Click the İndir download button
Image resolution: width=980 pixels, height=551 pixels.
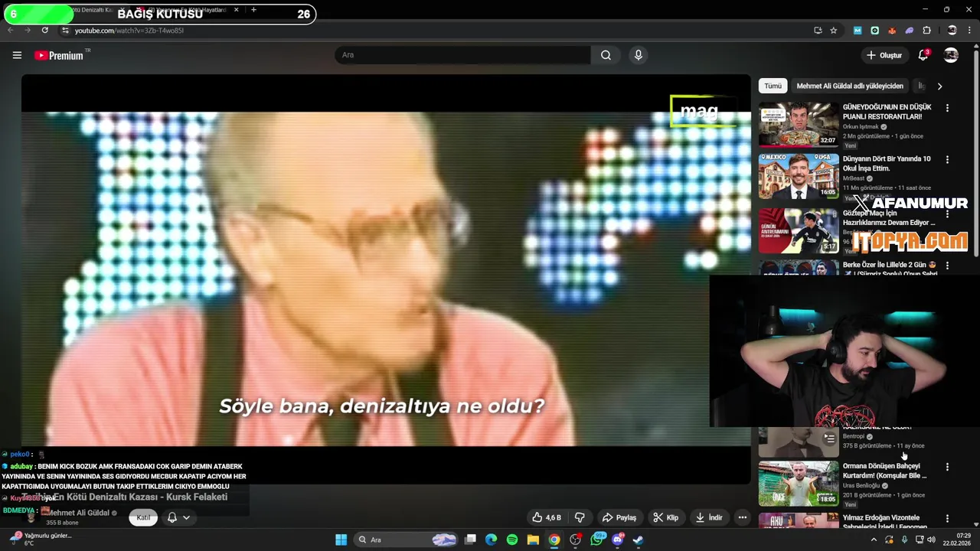[x=709, y=517]
